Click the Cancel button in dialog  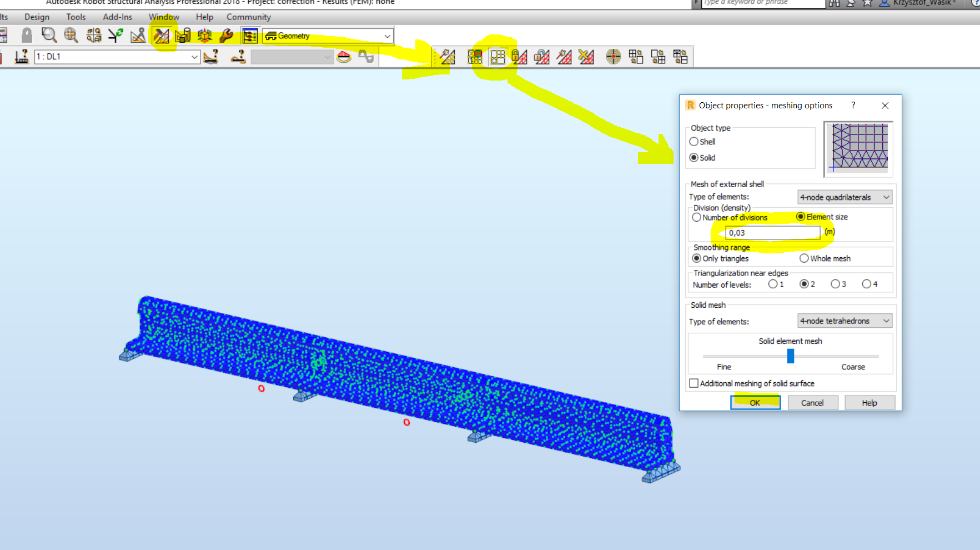(x=812, y=403)
